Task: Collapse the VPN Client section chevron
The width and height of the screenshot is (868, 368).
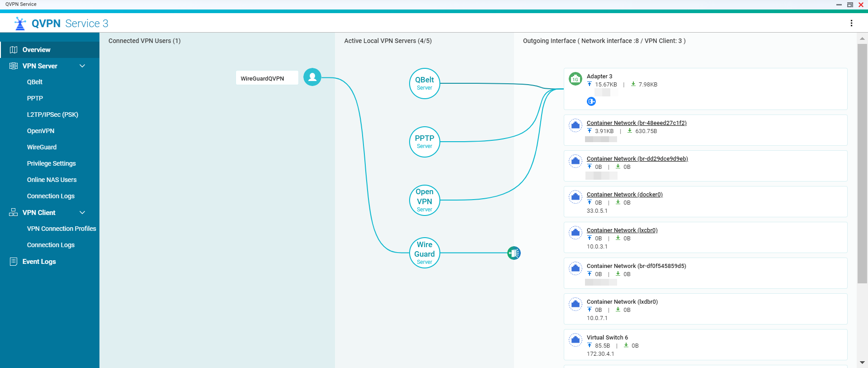Action: [82, 213]
